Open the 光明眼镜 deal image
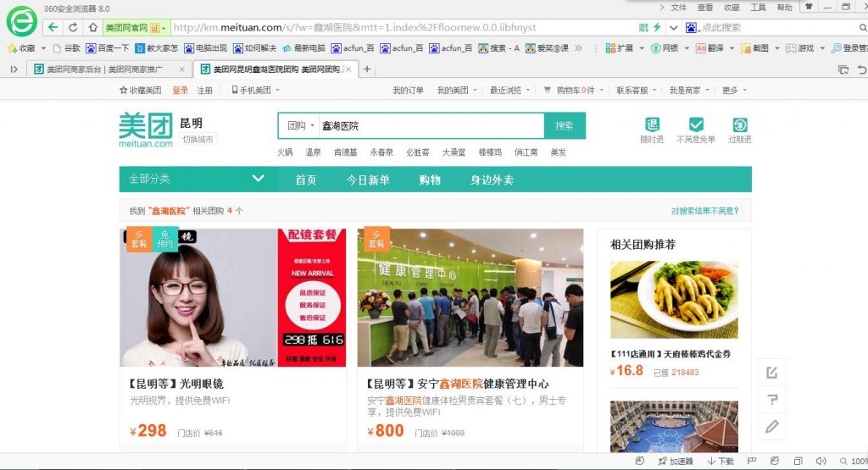Viewport: 868px width, 470px height. coord(232,297)
